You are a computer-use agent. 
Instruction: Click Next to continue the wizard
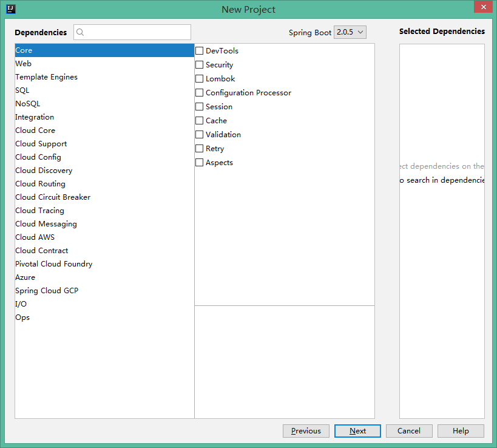(x=357, y=431)
